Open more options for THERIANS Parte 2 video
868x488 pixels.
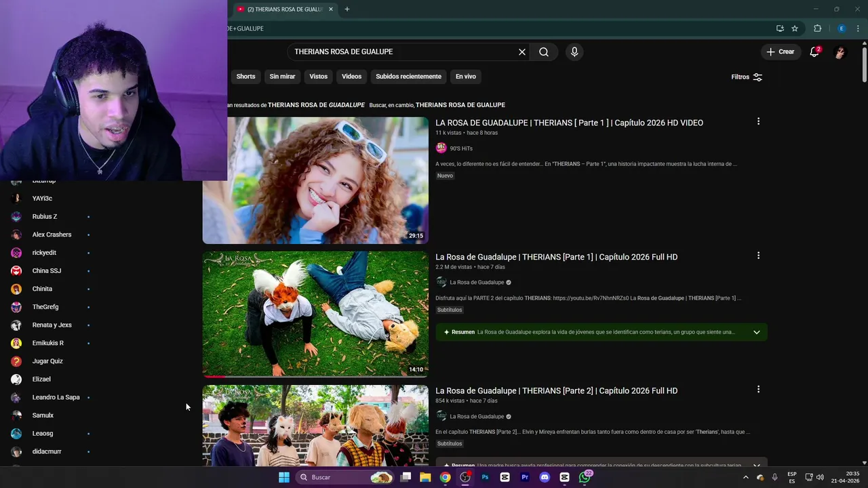click(x=758, y=389)
